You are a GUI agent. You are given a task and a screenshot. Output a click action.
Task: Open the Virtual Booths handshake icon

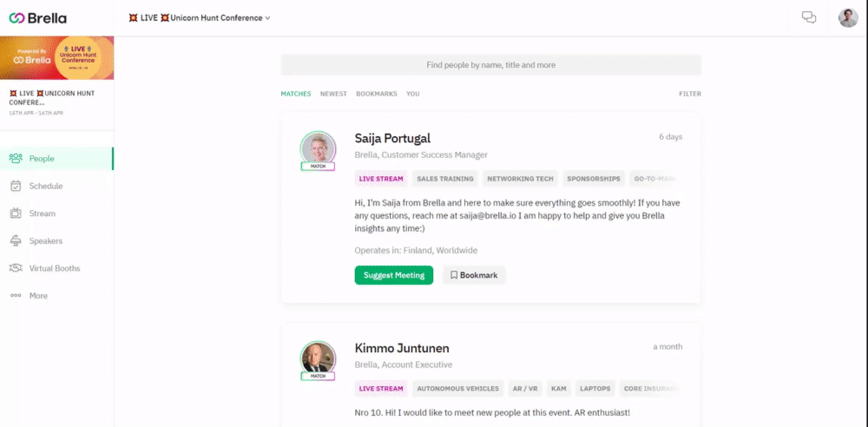(x=16, y=268)
